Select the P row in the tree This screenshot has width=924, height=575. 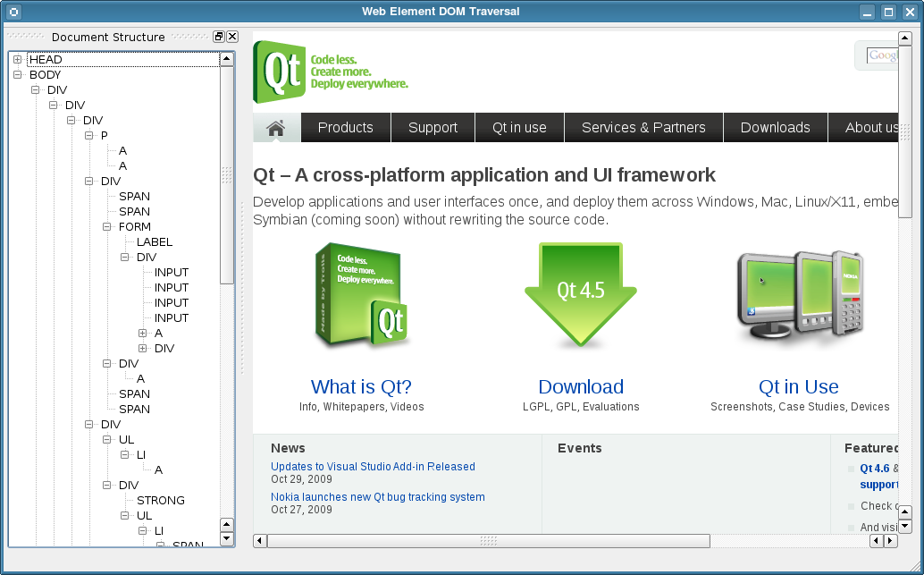[105, 136]
